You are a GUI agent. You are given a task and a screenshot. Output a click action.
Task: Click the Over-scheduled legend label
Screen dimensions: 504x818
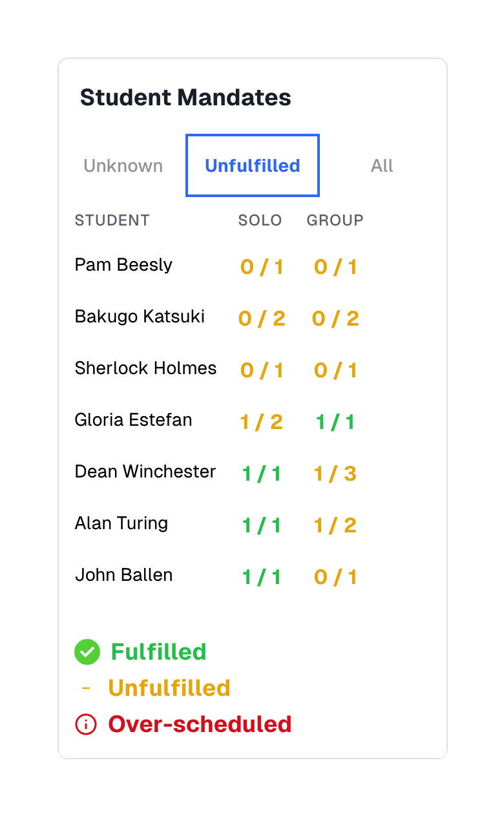point(200,724)
